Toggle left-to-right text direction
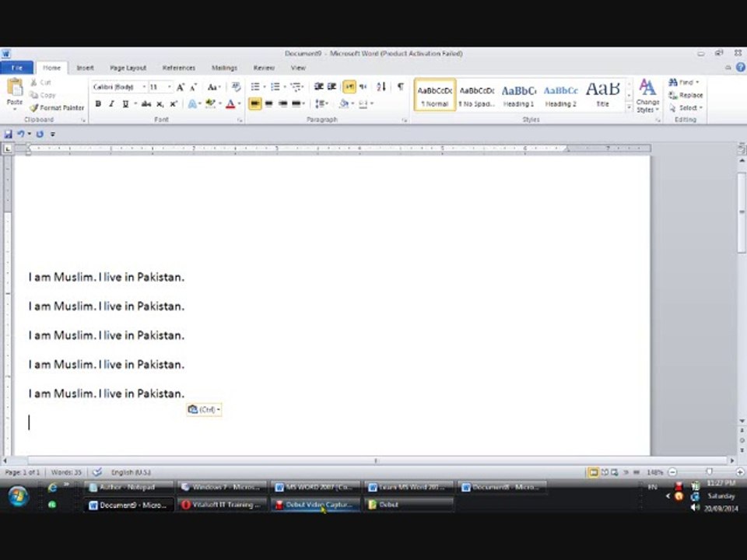Image resolution: width=747 pixels, height=560 pixels. tap(349, 86)
